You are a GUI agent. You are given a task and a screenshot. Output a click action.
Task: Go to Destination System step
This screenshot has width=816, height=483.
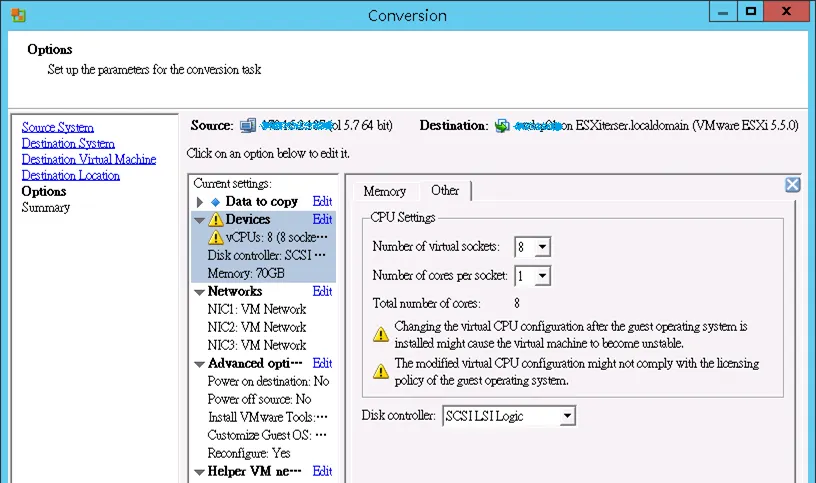[x=68, y=144]
